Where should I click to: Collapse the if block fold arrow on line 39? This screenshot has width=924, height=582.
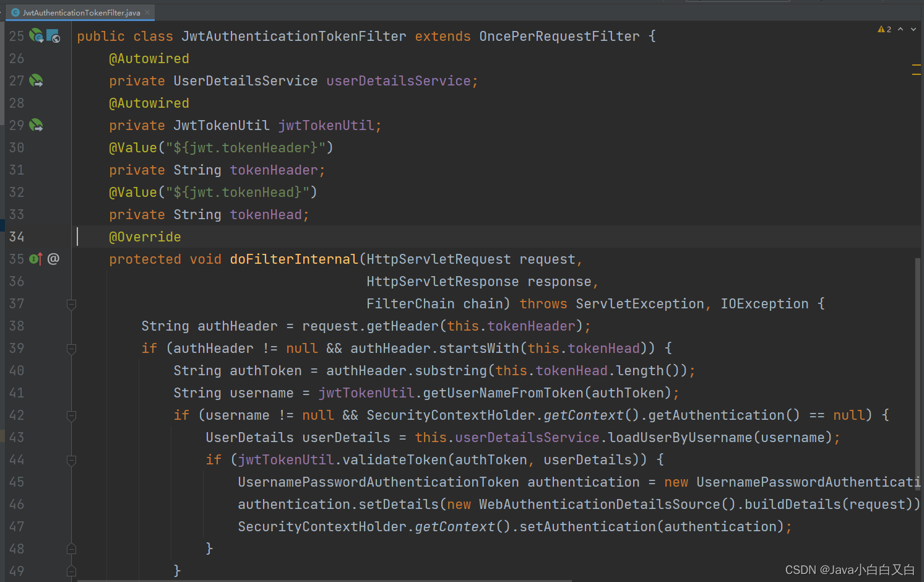[x=71, y=348]
